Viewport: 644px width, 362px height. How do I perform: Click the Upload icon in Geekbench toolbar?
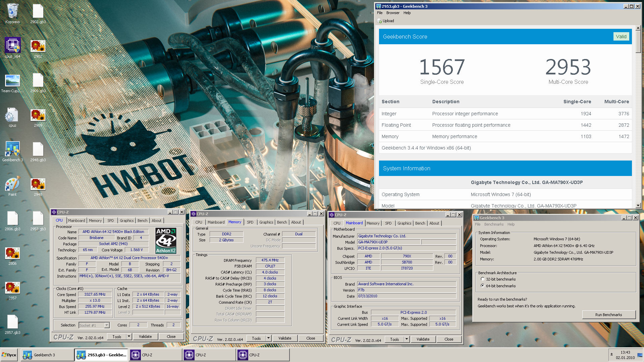[379, 21]
